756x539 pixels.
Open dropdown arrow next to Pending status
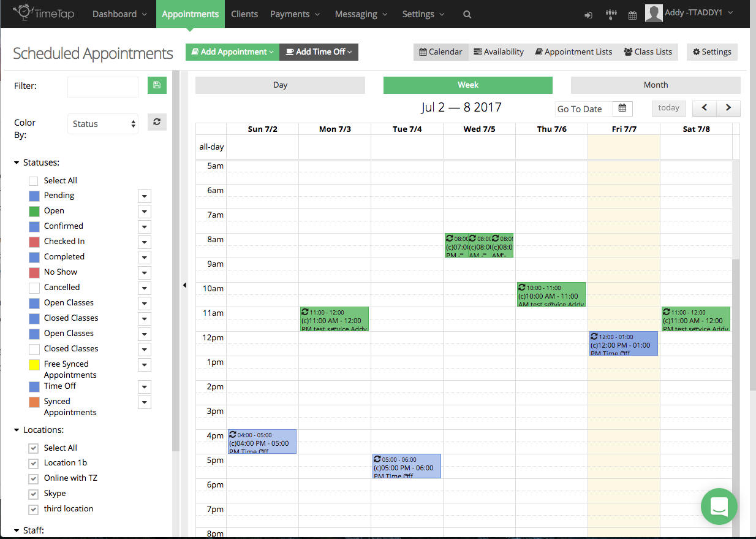pos(144,196)
